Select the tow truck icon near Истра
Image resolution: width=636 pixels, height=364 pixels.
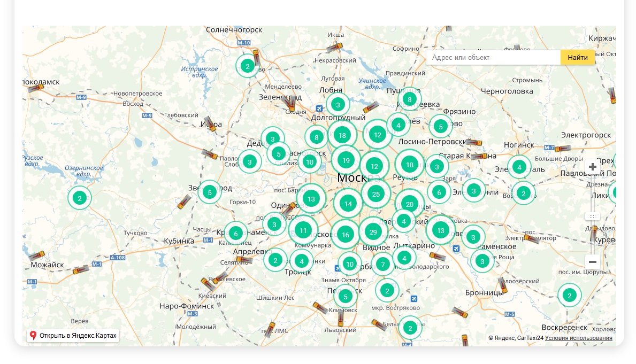(x=211, y=124)
